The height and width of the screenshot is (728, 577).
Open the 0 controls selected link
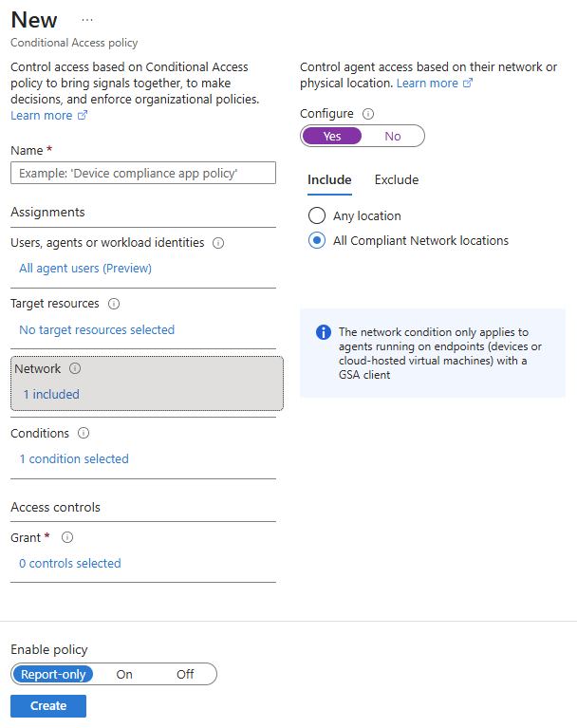70,563
